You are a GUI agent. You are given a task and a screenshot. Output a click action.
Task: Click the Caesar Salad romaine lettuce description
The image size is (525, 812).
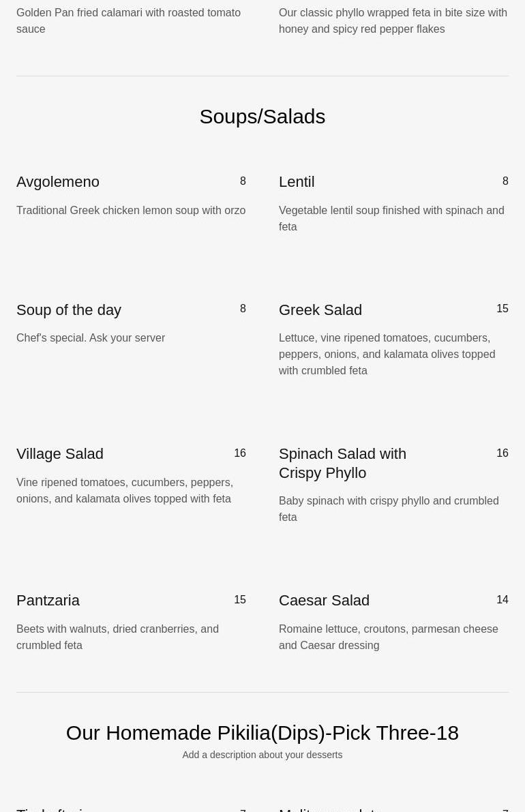(388, 637)
